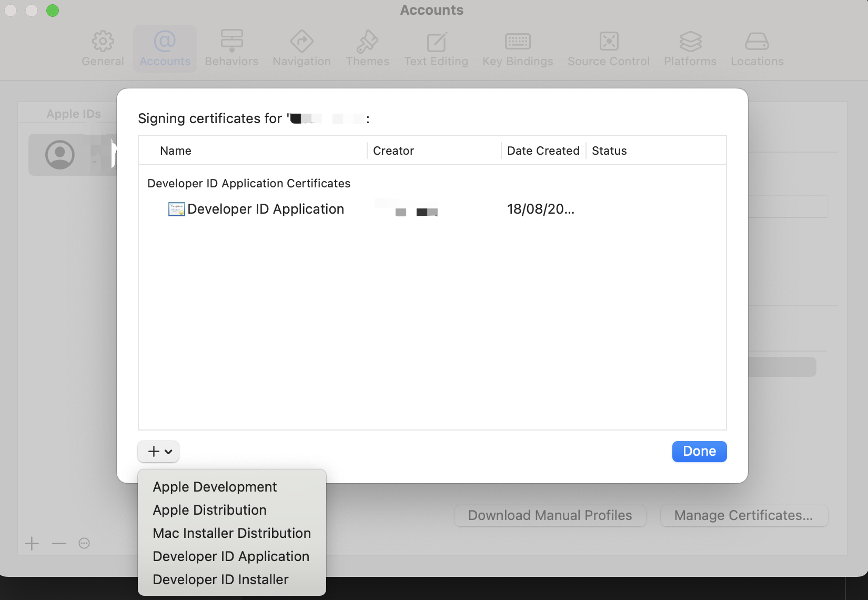The width and height of the screenshot is (868, 600).
Task: Choose Apple Development from the menu
Action: coord(215,487)
